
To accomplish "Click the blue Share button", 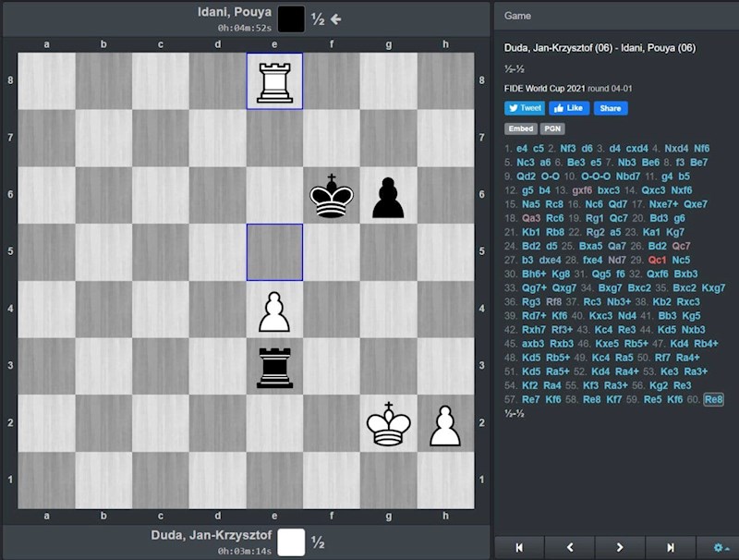I will point(611,108).
